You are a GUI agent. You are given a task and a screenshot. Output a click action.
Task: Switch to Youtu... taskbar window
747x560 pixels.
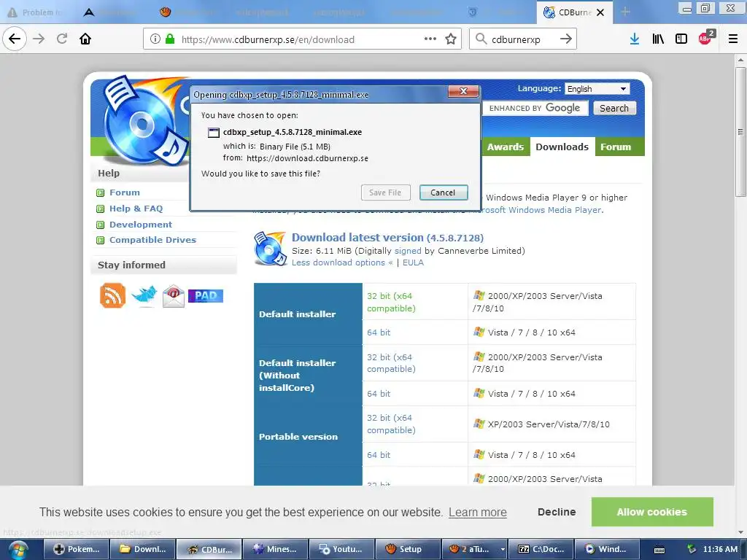341,550
